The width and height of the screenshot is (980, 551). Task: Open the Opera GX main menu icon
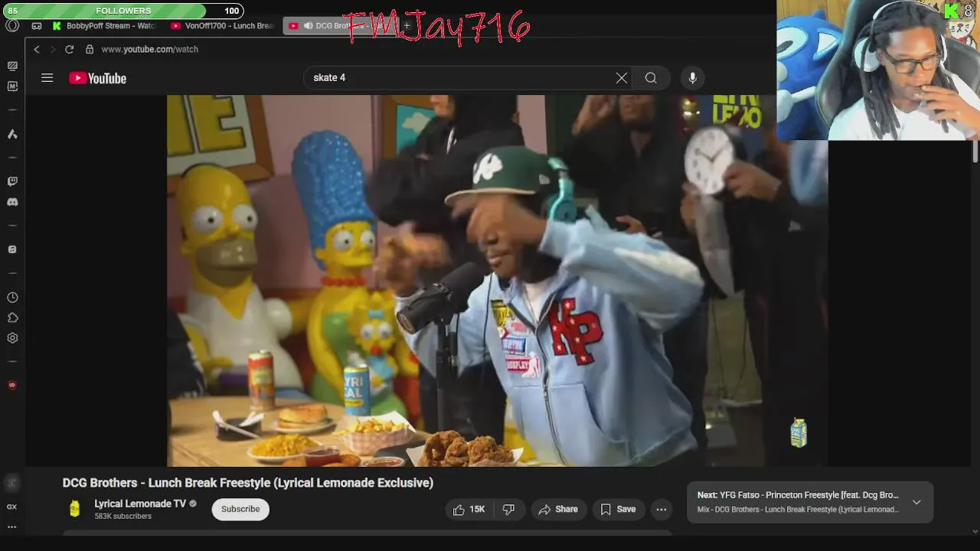click(x=12, y=25)
